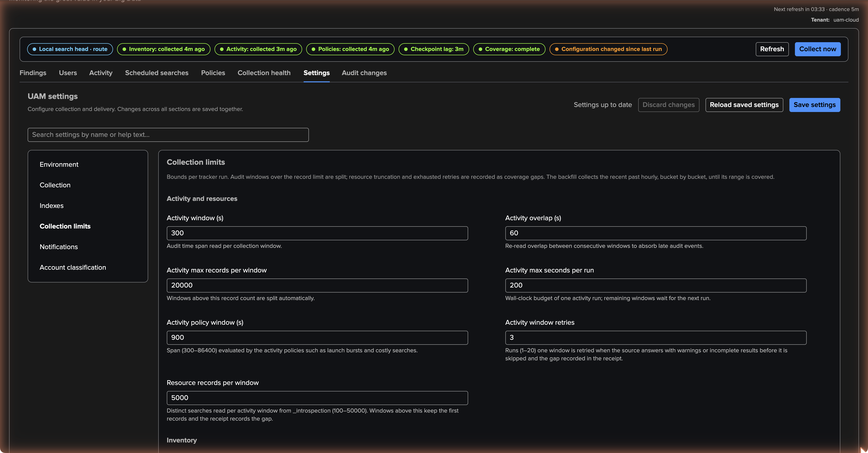Select Collection limits in settings sidebar
Image resolution: width=868 pixels, height=453 pixels.
click(65, 226)
